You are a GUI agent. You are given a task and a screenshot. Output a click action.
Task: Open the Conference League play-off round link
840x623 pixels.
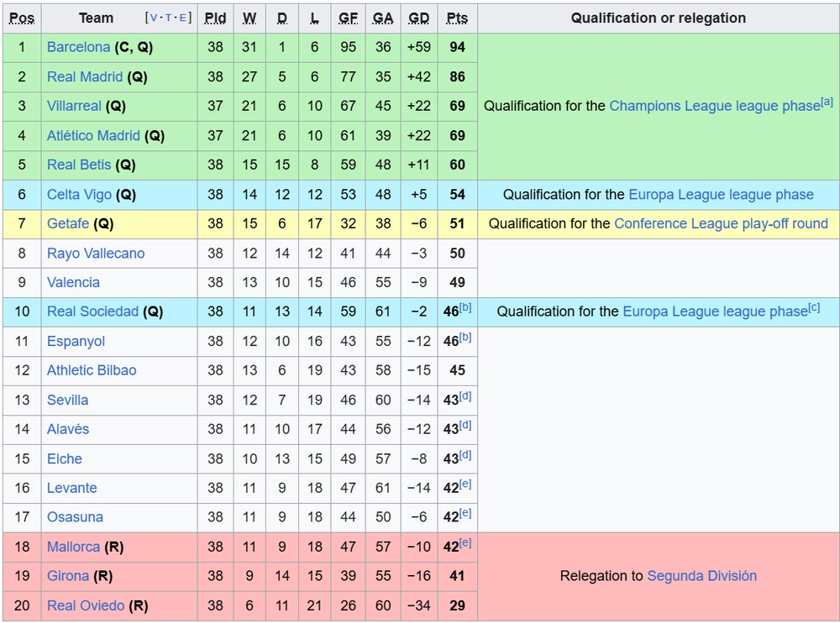[721, 223]
